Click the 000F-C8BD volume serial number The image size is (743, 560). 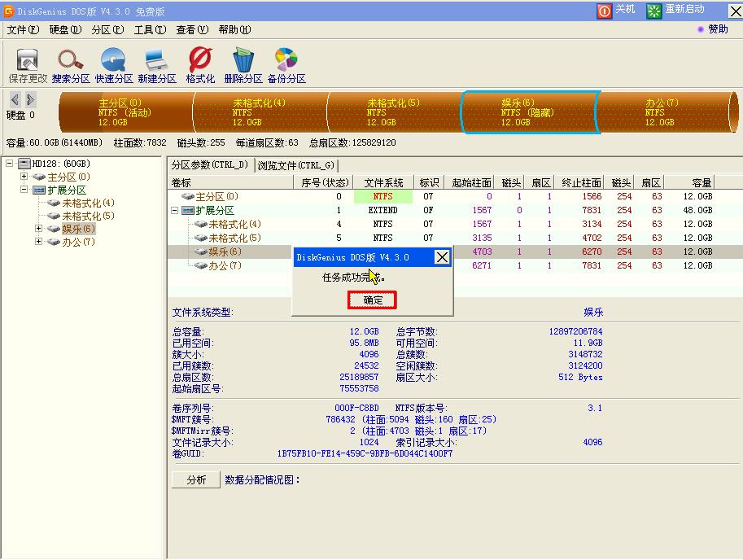tap(356, 408)
